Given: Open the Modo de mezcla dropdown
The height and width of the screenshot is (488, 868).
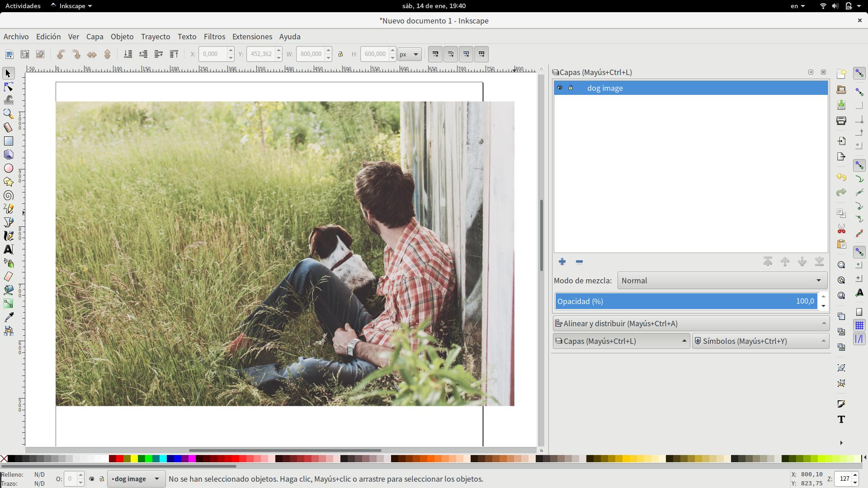Looking at the screenshot, I should [x=722, y=281].
